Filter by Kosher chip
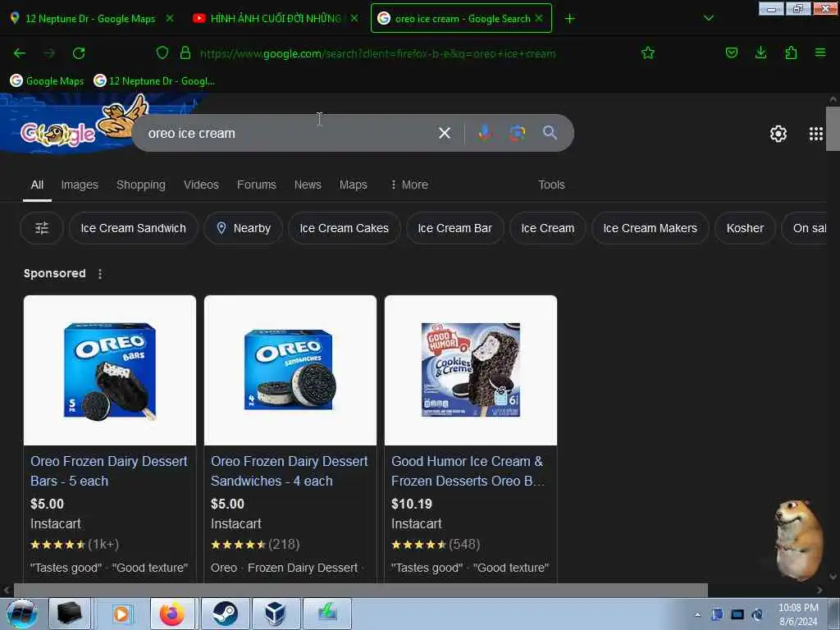The height and width of the screenshot is (630, 840). coord(745,228)
